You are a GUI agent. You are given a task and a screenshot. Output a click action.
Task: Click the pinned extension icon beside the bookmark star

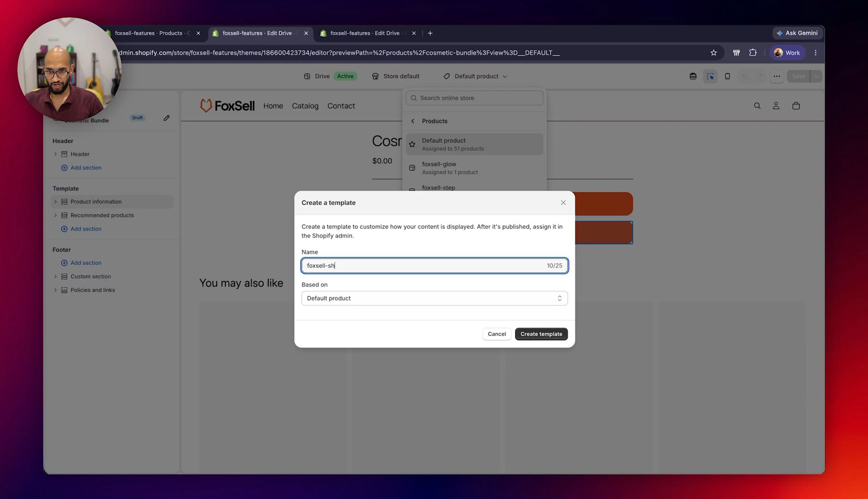(736, 53)
